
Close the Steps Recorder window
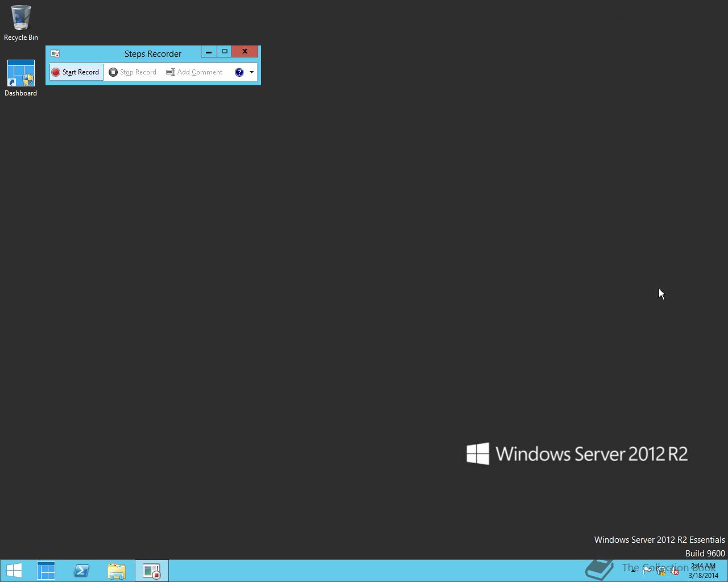(x=245, y=52)
